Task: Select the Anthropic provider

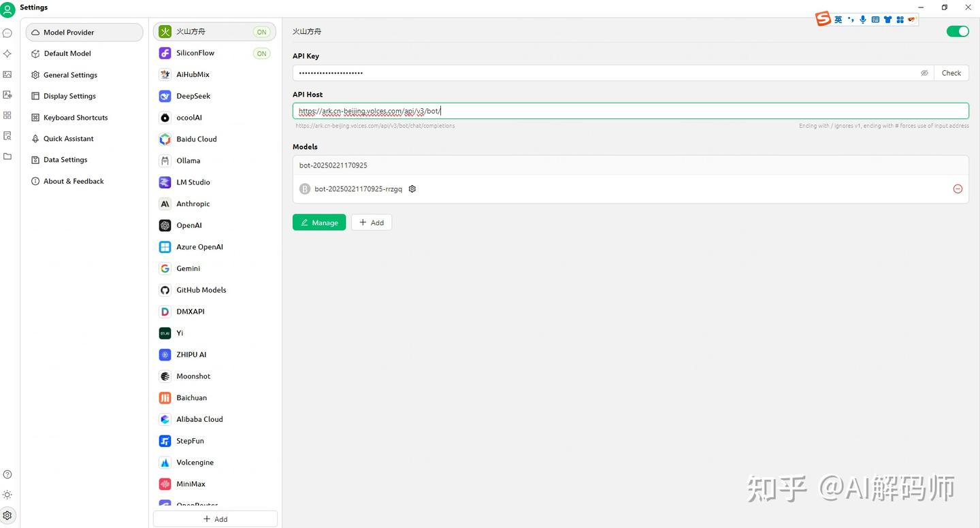Action: point(214,203)
